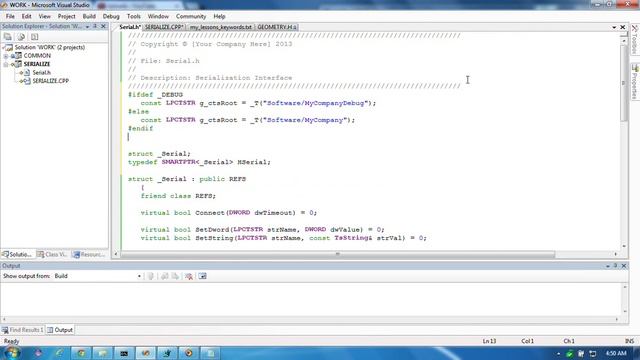This screenshot has height=360, width=640.
Task: Click the SERIALIZE.CPP file icon
Action: [26, 81]
